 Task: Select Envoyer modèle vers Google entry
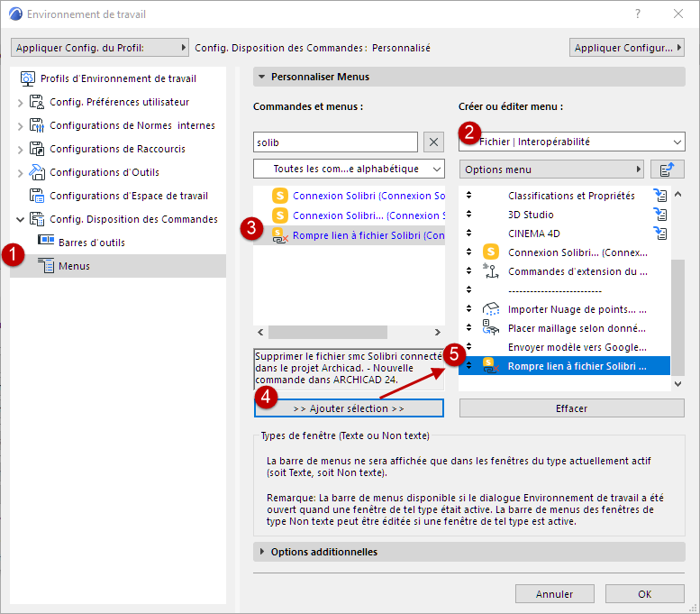[x=564, y=347]
